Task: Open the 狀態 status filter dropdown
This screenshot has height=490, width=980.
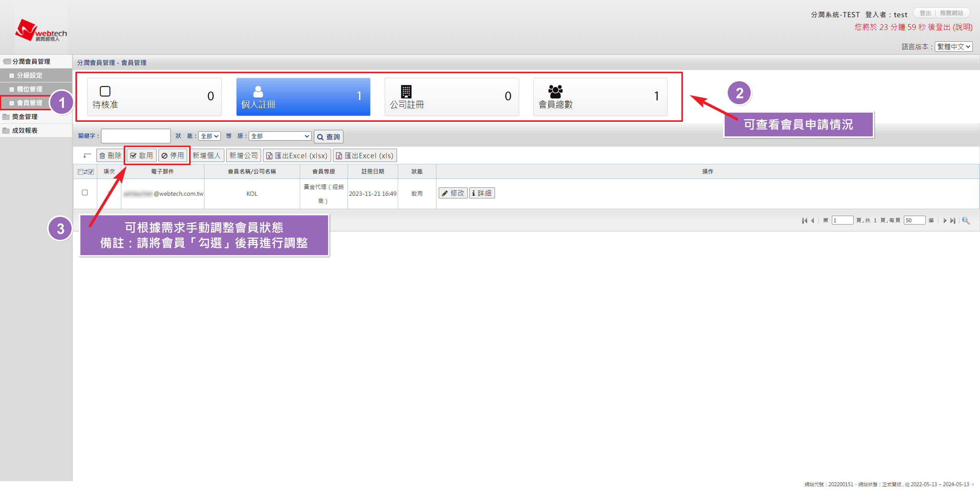Action: (x=209, y=136)
